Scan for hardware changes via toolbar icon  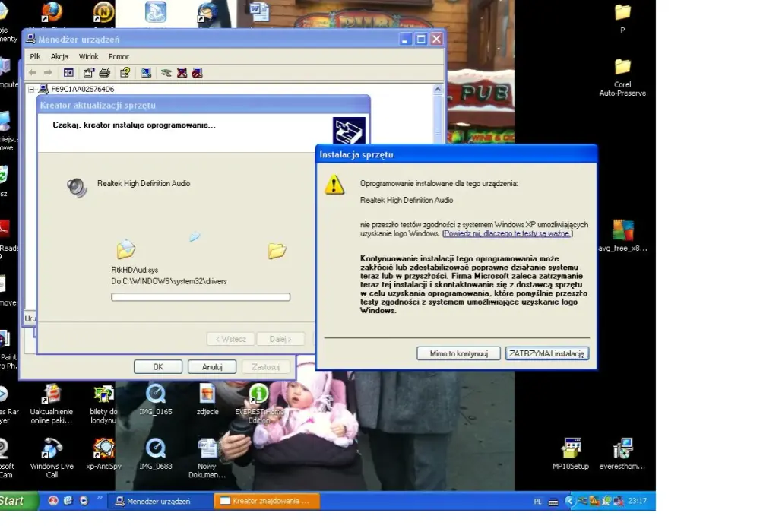(146, 73)
